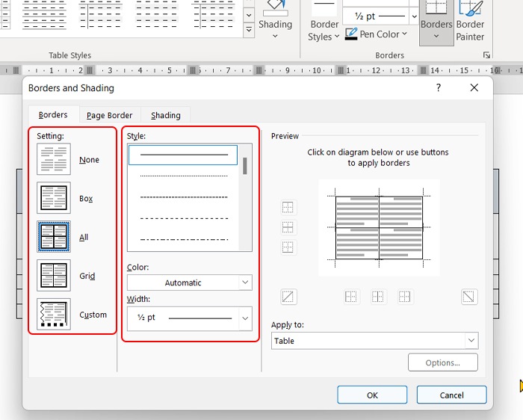
Task: Open the Apply to Table dropdown
Action: tap(374, 341)
